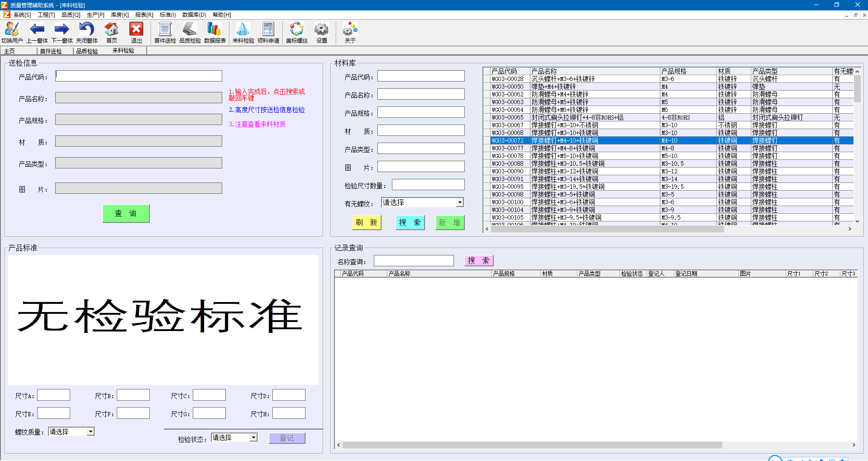Click the 登记 register button

point(287,438)
